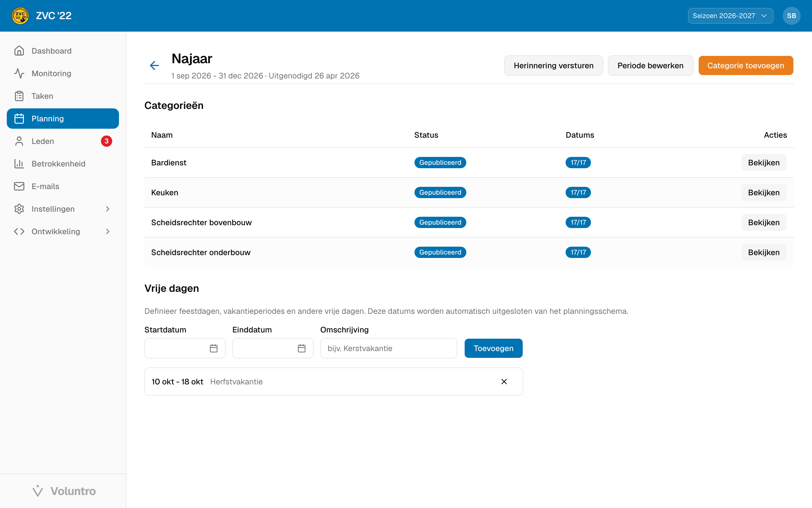This screenshot has height=508, width=812.
Task: Click the orange Categorie toevoegen button
Action: 745,65
